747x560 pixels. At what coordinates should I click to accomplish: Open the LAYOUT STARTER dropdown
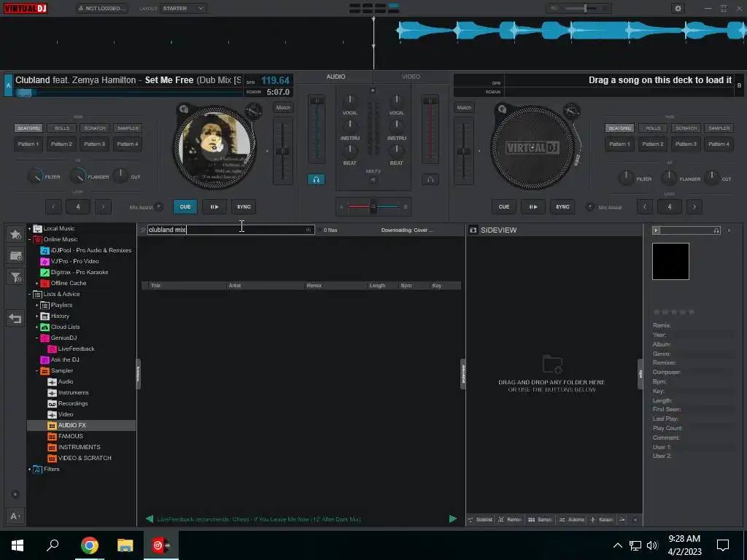click(x=183, y=9)
